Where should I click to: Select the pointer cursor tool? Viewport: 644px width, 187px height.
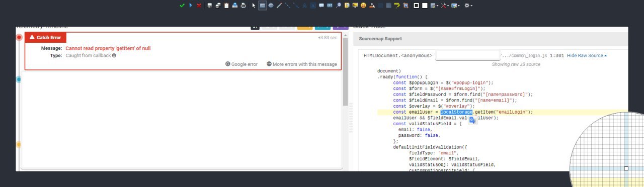click(x=254, y=6)
